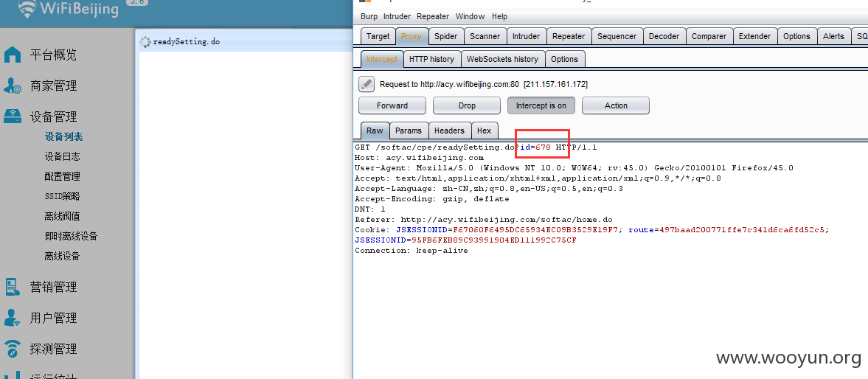Open 离线阀值 in sidebar
This screenshot has height=379, width=868.
pos(63,216)
